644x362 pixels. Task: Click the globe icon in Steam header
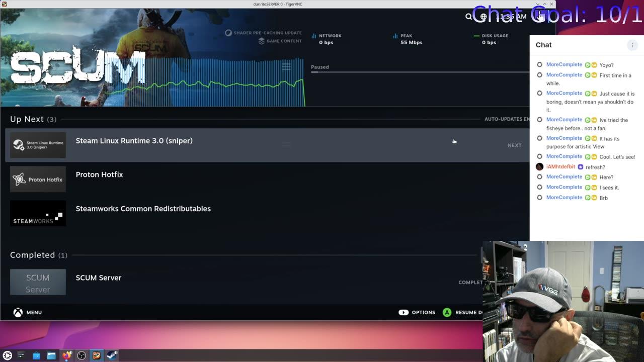(484, 17)
